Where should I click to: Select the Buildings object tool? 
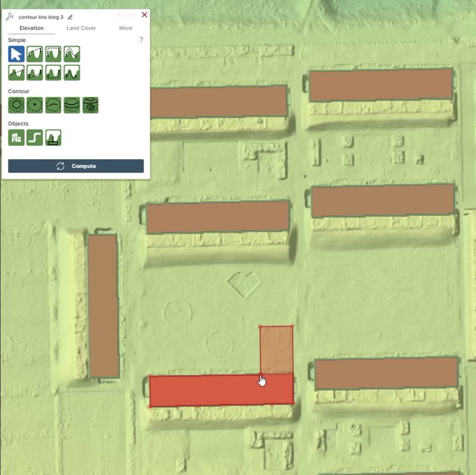pyautogui.click(x=16, y=138)
